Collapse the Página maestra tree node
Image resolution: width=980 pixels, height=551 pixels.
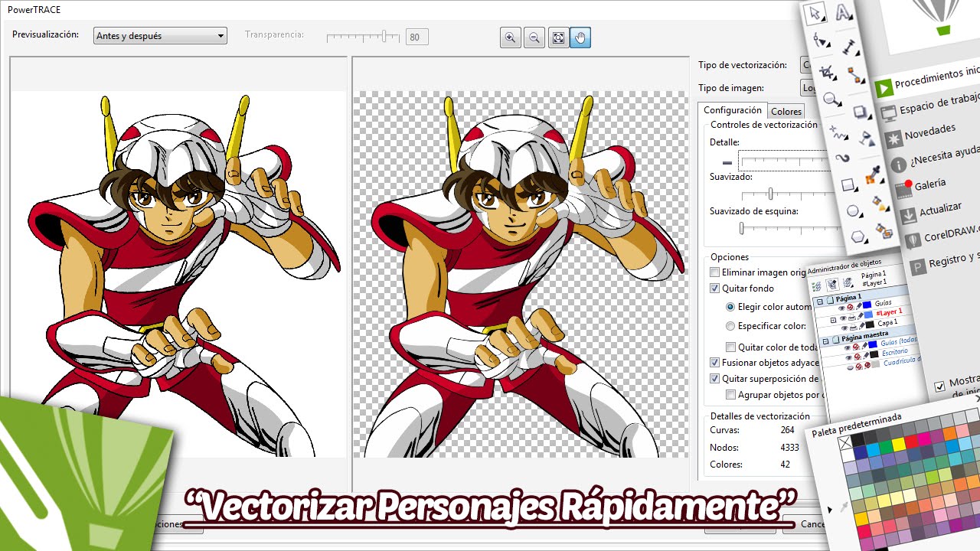click(827, 341)
